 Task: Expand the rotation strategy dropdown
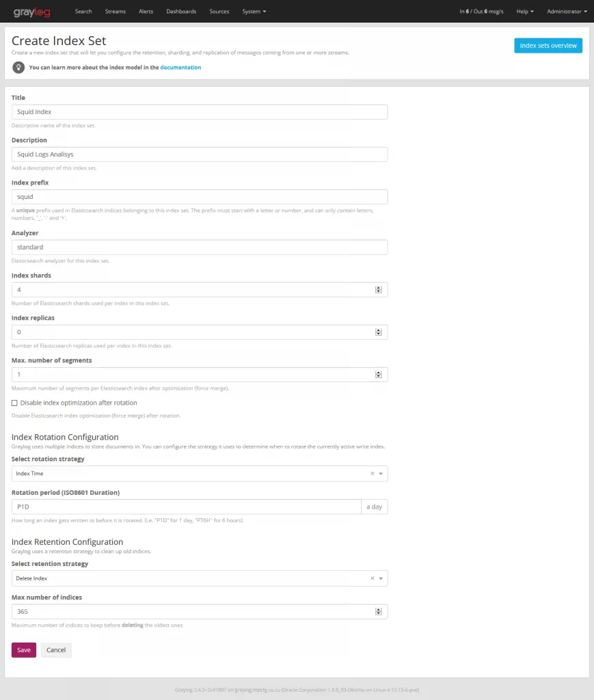coord(381,473)
